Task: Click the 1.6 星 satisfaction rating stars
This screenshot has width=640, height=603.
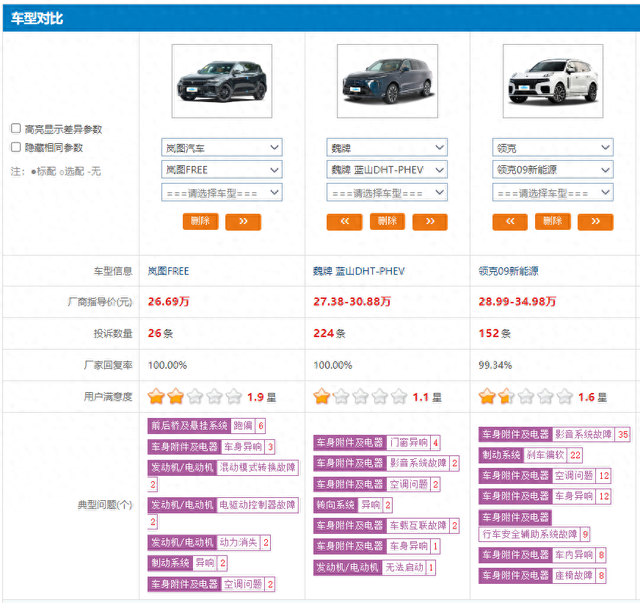Action: click(526, 396)
